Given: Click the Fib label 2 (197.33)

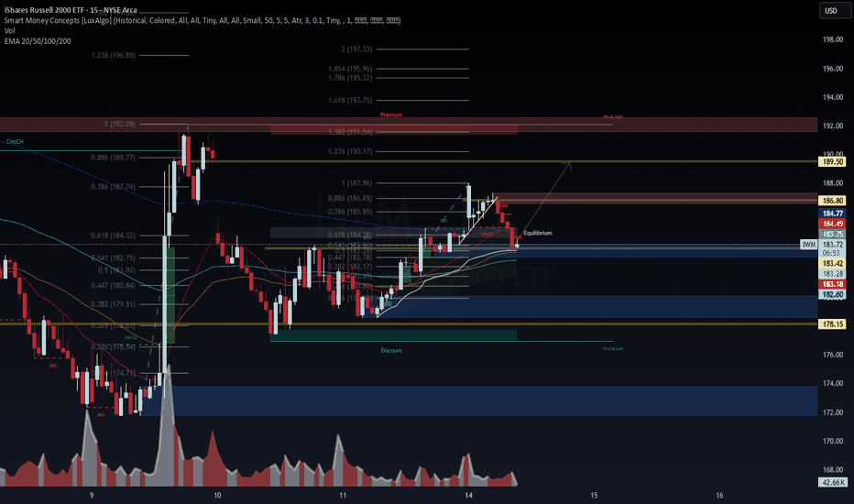Looking at the screenshot, I should (356, 49).
